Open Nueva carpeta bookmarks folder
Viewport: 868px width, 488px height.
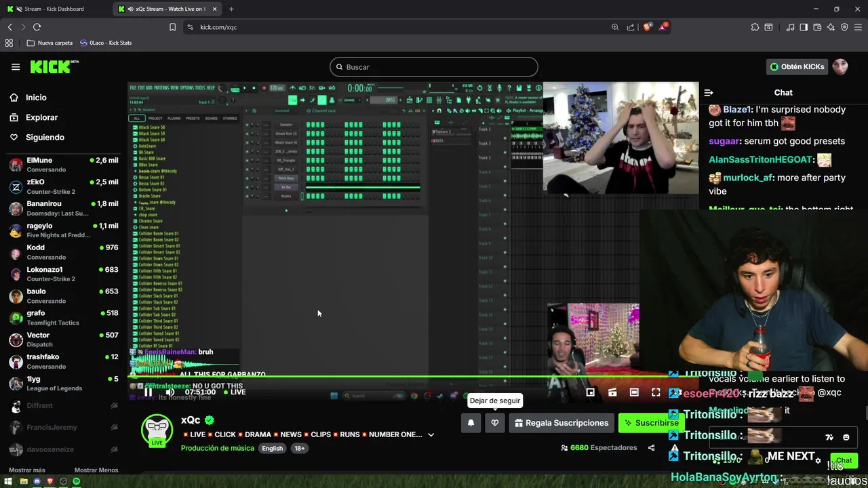tap(50, 43)
